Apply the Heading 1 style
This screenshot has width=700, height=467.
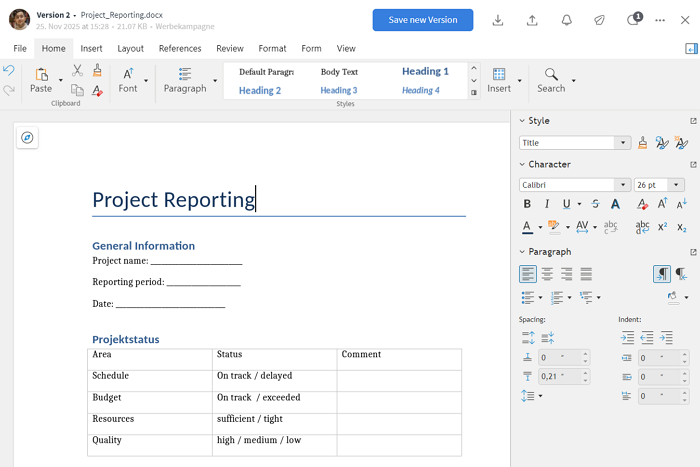[425, 72]
